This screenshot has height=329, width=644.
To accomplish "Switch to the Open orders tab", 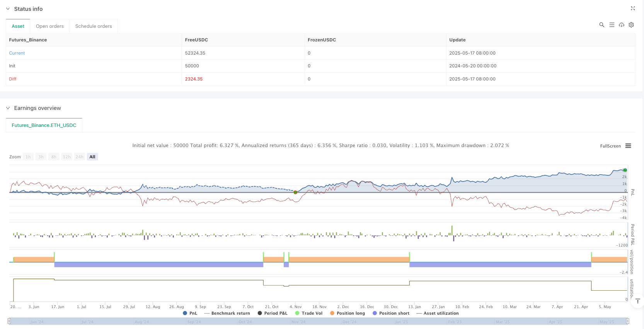I will tap(50, 26).
